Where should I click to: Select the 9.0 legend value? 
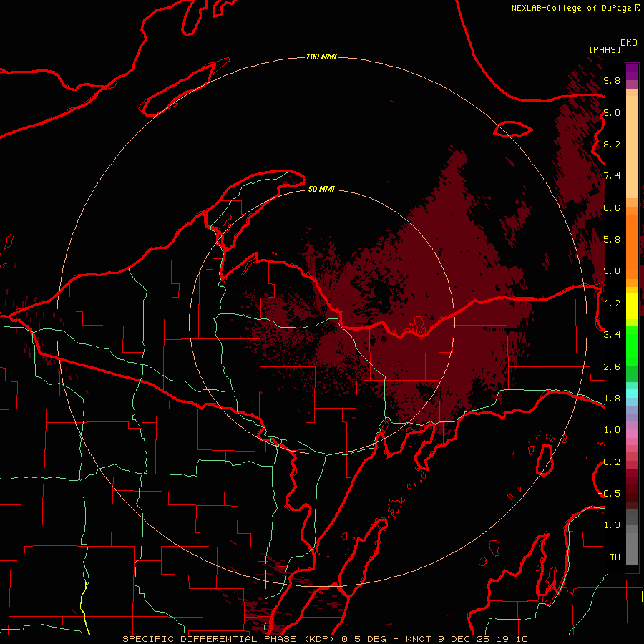coord(612,112)
